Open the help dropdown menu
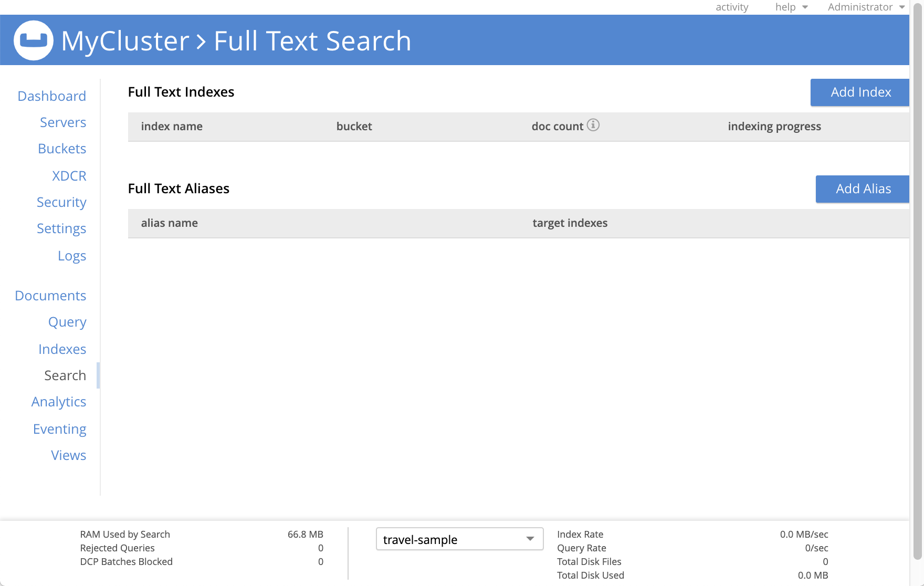The image size is (924, 586). click(x=791, y=7)
